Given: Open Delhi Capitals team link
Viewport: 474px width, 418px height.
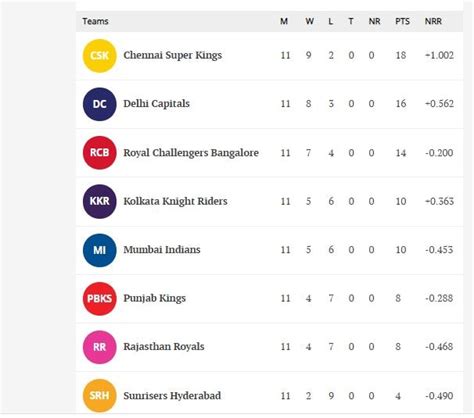Looking at the screenshot, I should pyautogui.click(x=157, y=104).
